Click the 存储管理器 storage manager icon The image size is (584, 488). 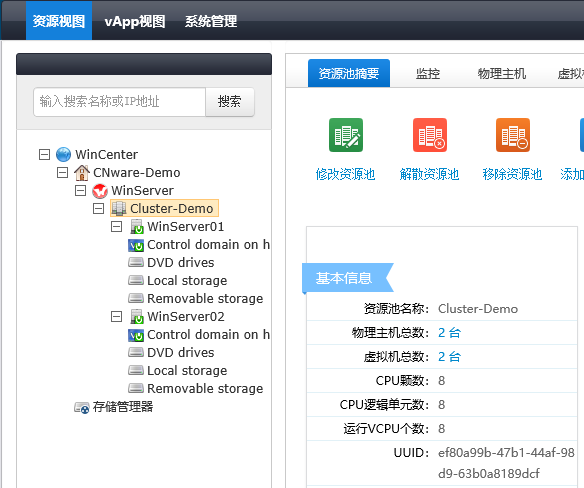coord(82,408)
